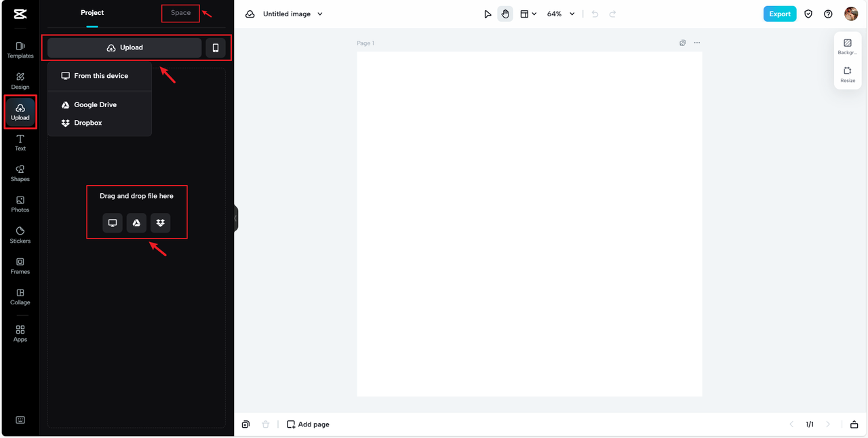Click the duplicate page icon in bottom bar
The width and height of the screenshot is (868, 438).
(245, 424)
